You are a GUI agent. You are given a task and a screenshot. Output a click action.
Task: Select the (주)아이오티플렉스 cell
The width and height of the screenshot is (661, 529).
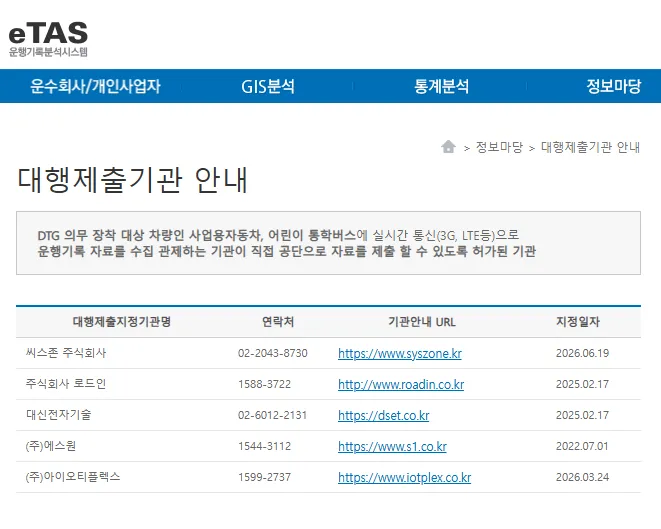point(73,477)
